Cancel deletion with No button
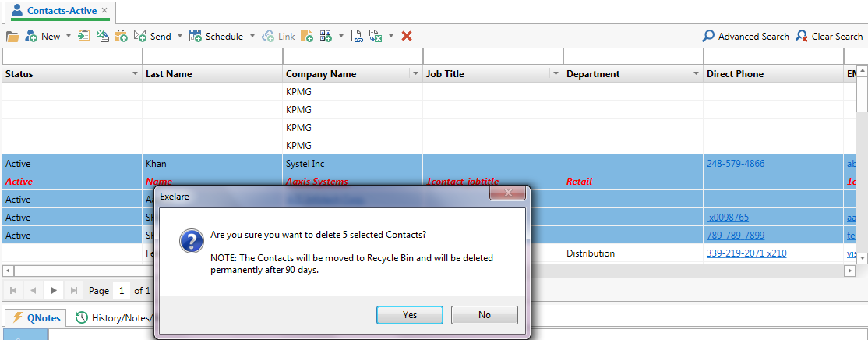Viewport: 868px width, 340px height. coord(485,315)
